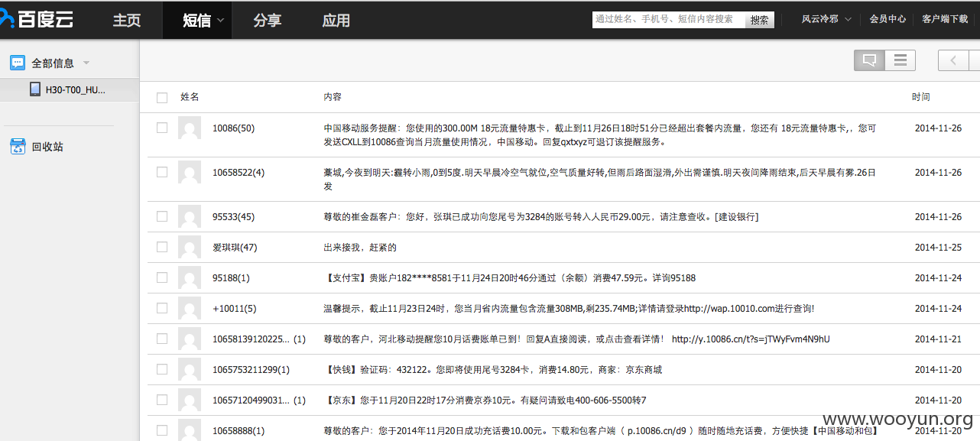
Task: Check the 爱琪琪(47) message row
Action: (162, 247)
